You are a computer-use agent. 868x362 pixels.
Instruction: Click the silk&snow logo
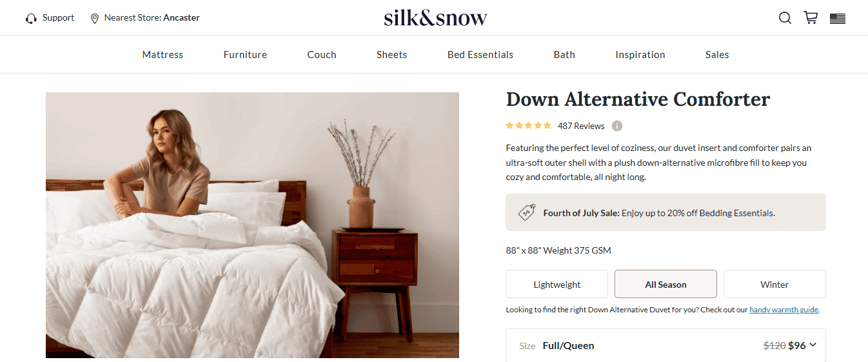pyautogui.click(x=435, y=17)
